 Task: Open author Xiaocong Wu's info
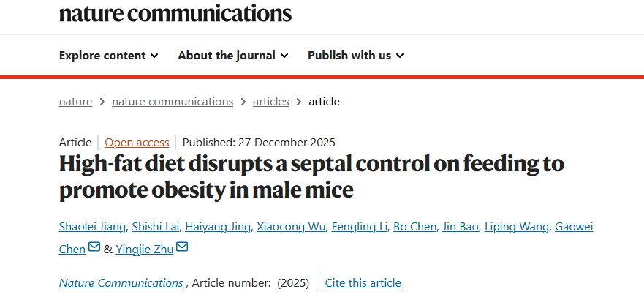click(x=291, y=227)
